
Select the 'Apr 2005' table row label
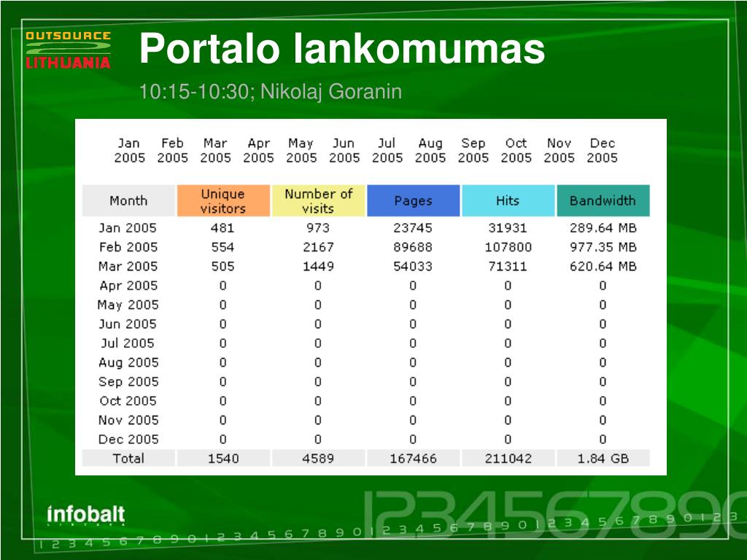click(128, 286)
